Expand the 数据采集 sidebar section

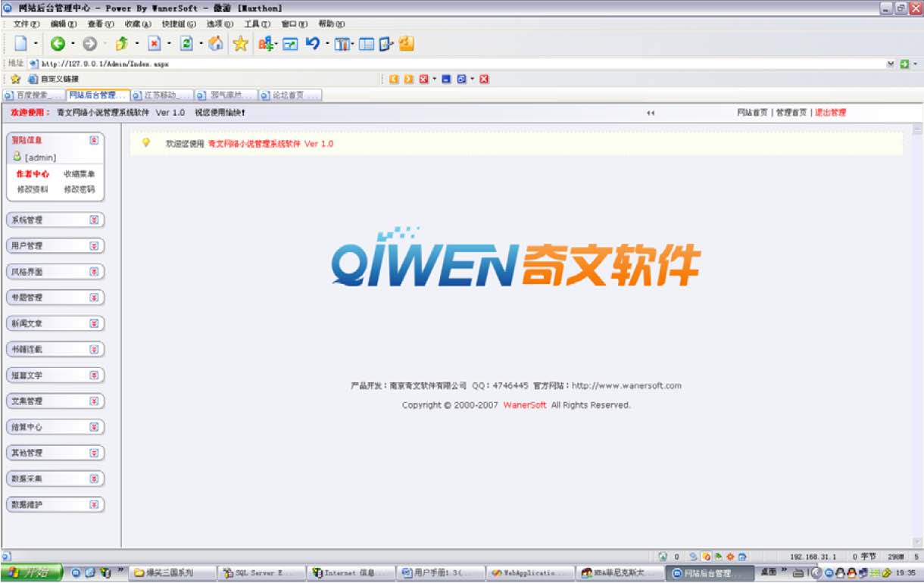[94, 479]
